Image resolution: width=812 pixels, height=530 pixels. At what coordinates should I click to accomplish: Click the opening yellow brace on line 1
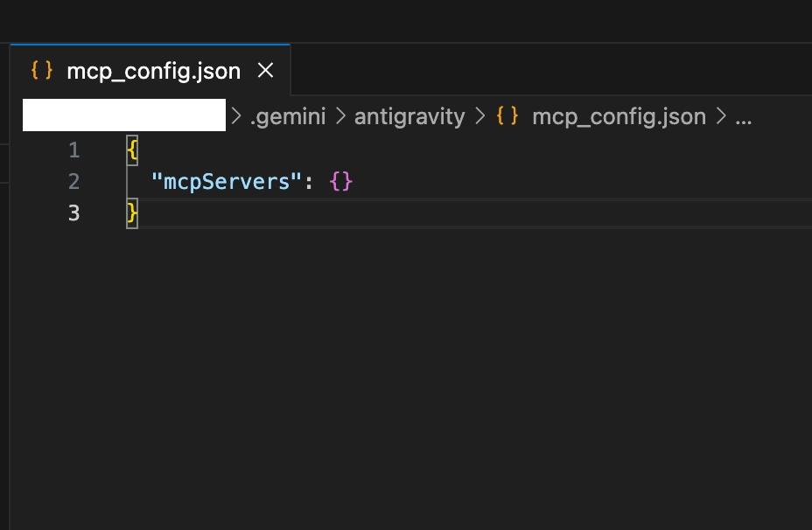coord(132,150)
